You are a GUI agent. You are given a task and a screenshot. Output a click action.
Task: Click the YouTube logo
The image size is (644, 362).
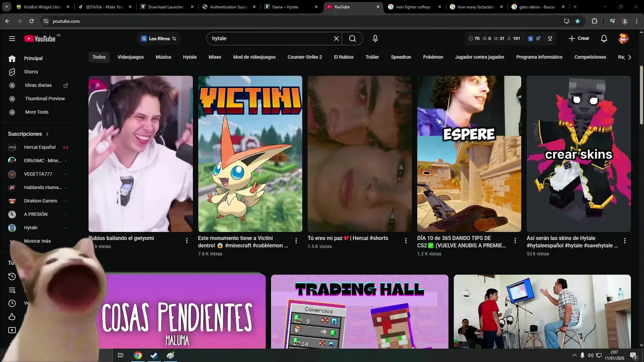40,39
